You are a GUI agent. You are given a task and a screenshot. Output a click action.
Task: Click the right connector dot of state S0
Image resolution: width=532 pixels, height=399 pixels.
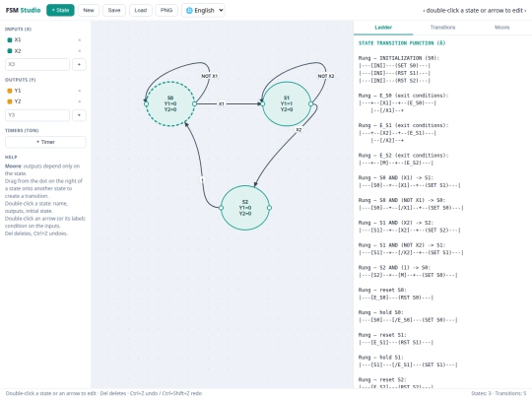click(x=194, y=103)
